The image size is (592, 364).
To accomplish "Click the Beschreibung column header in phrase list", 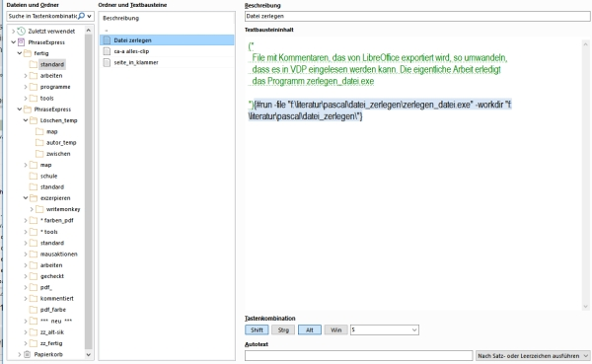I will click(x=120, y=18).
